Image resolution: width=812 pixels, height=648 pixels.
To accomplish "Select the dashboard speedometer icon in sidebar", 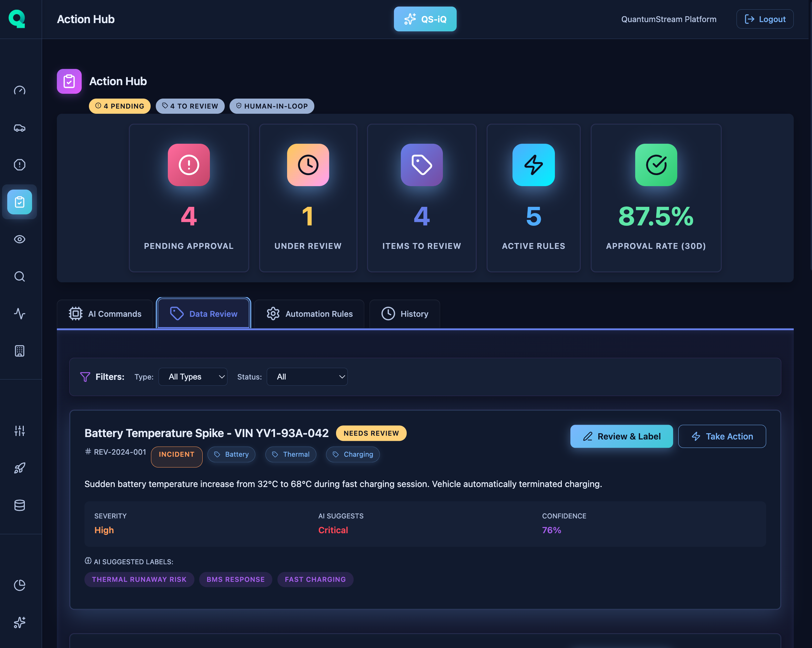I will coord(19,90).
